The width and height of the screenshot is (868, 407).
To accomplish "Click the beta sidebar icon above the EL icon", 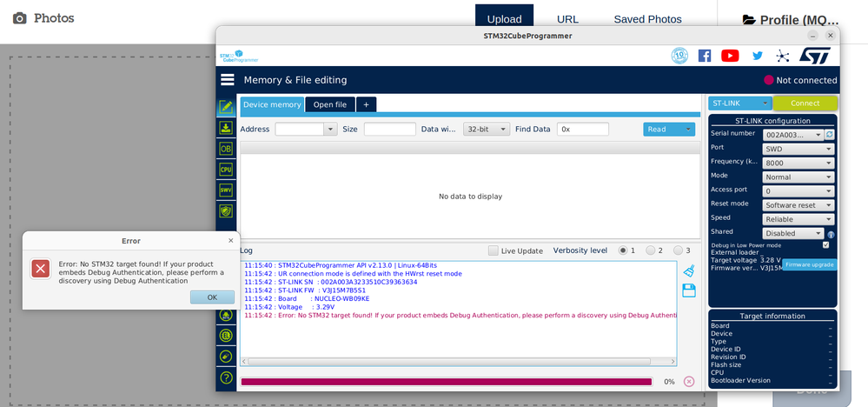I will pos(226,315).
